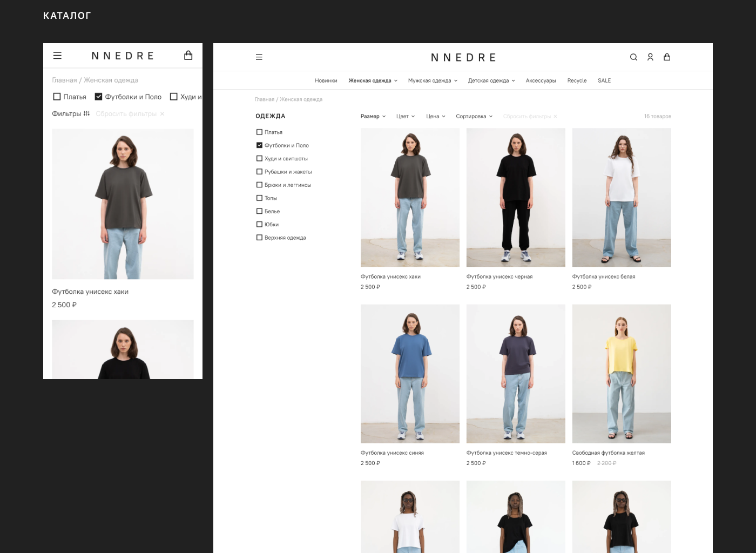
Task: Check the Платья checkbox in sidebar
Action: tap(259, 132)
